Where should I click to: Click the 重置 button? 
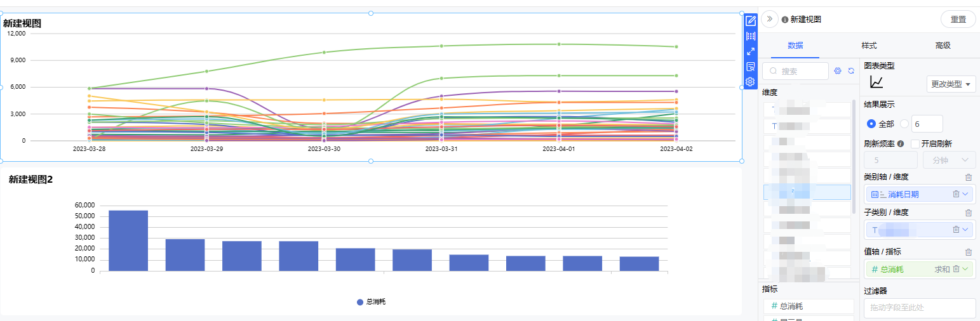pos(958,19)
